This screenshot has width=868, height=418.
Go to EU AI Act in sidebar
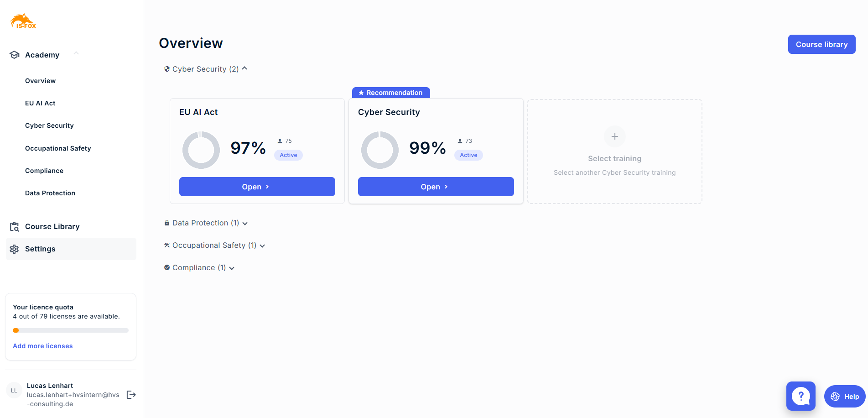point(40,103)
